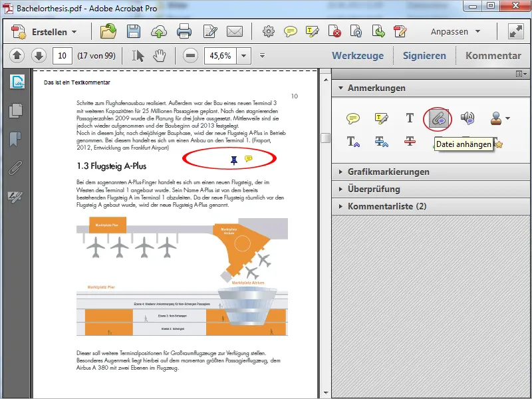Show attachments paperclip panel in left sidebar
The image size is (532, 399).
coord(15,168)
